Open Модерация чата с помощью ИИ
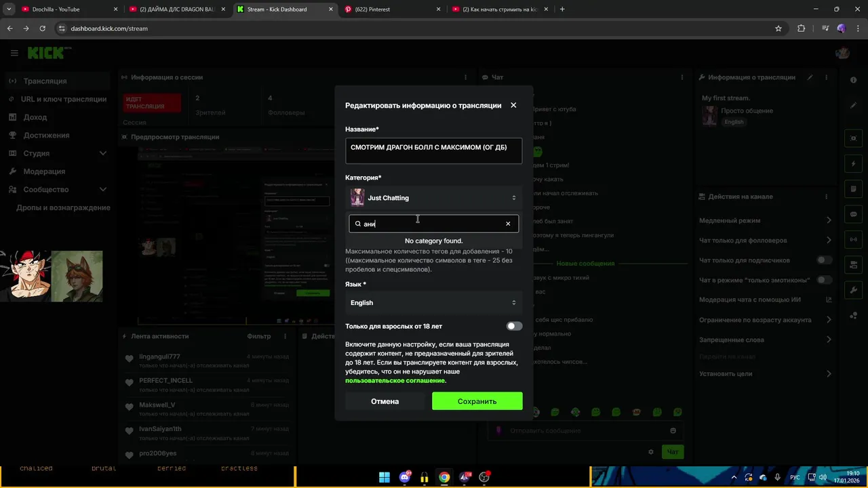The image size is (868, 488). point(766,300)
